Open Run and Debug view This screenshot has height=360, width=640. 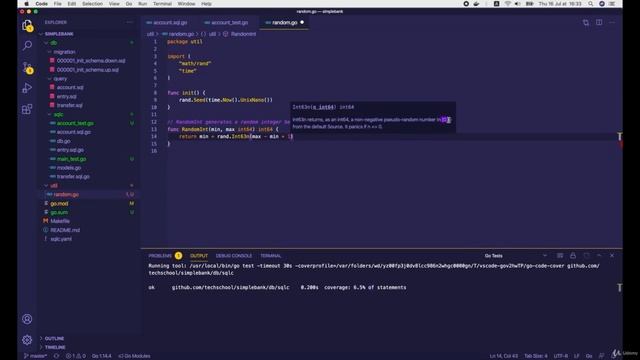pos(27,88)
